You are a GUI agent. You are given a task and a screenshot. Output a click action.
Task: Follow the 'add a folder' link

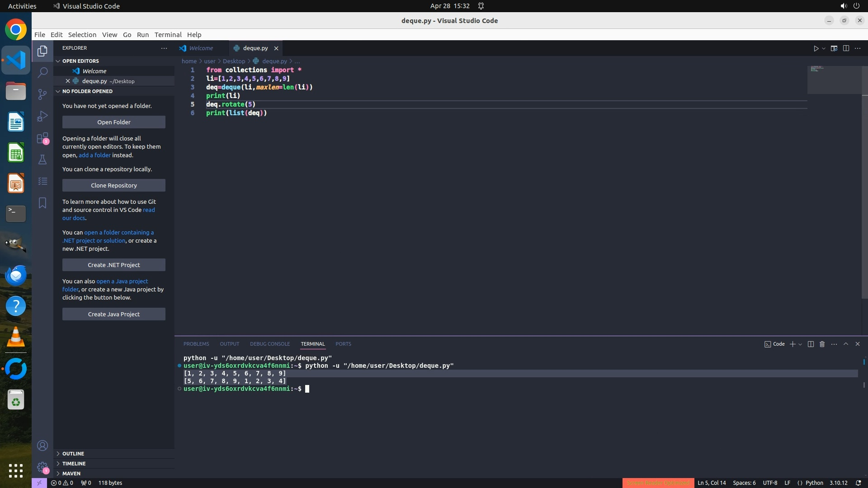94,155
